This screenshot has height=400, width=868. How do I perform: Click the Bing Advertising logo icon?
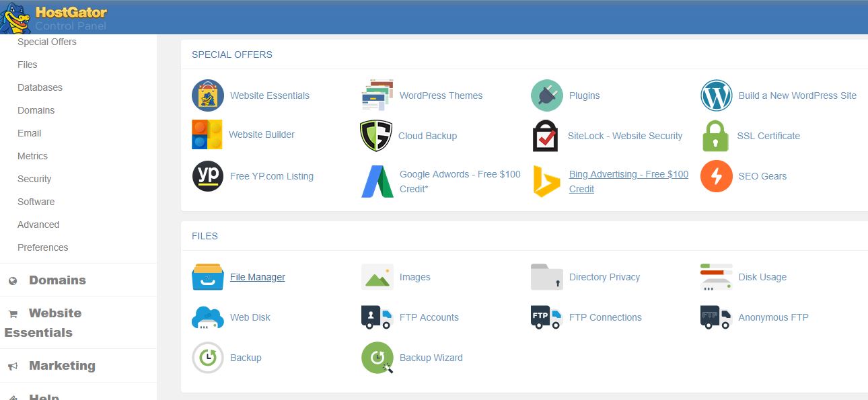point(547,182)
